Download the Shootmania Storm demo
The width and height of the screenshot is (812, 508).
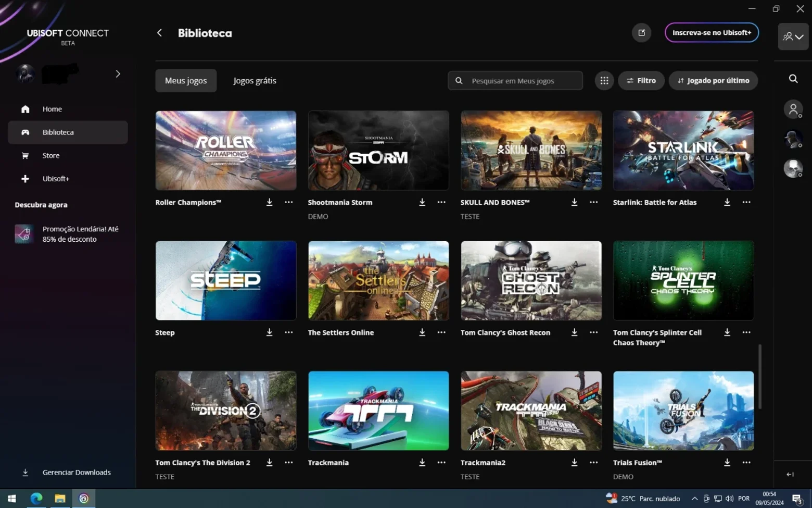coord(422,202)
